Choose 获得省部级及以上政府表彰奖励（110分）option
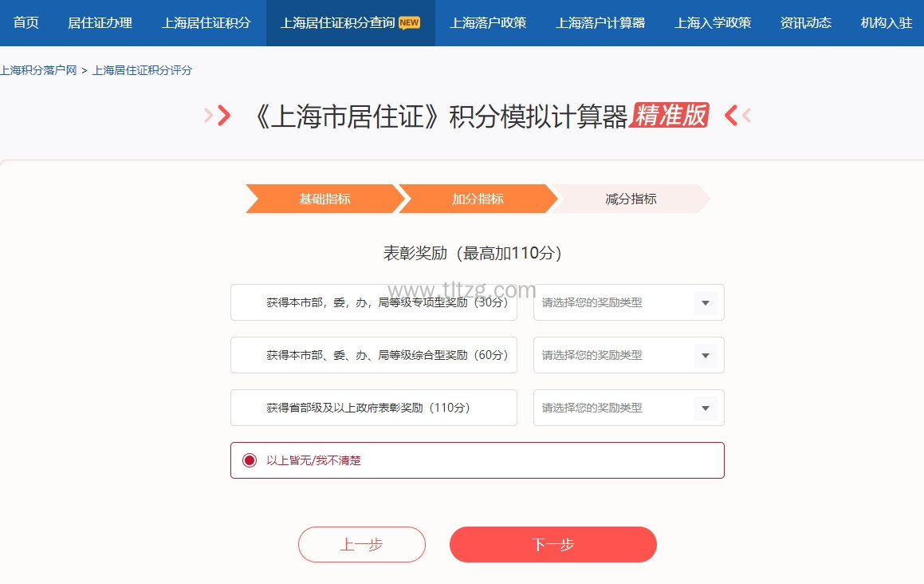The height and width of the screenshot is (584, 924). tap(373, 408)
